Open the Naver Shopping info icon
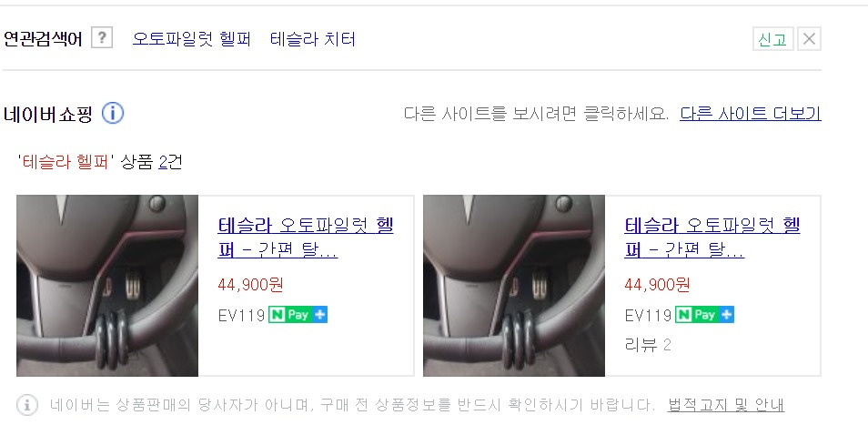The width and height of the screenshot is (868, 425). pyautogui.click(x=113, y=114)
